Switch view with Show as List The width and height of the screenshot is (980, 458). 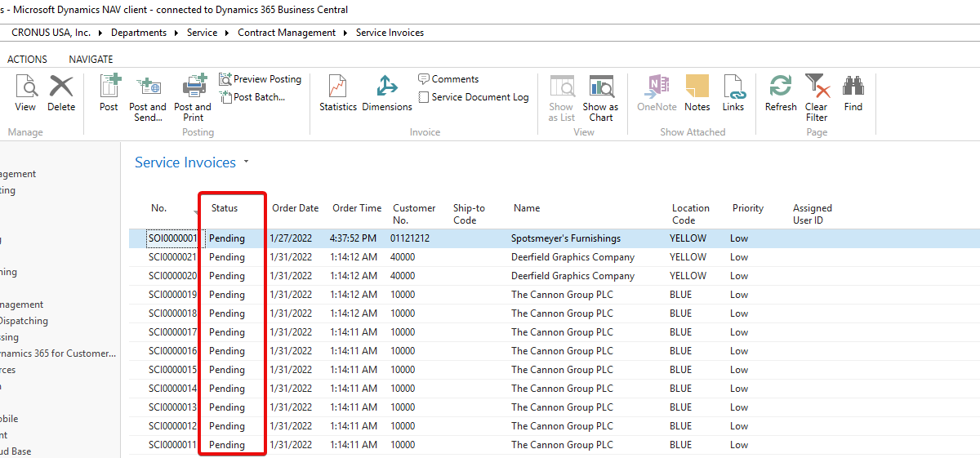[561, 98]
